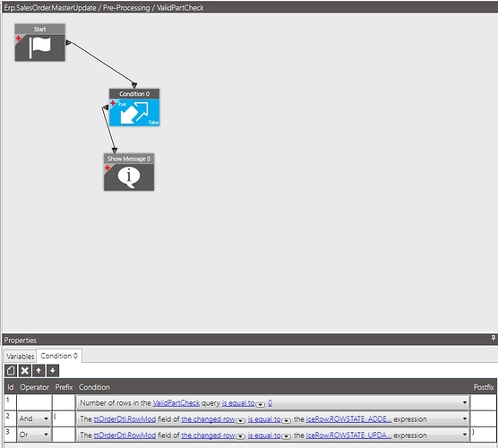Expand the row 1 condition dropdown arrow

tap(464, 402)
